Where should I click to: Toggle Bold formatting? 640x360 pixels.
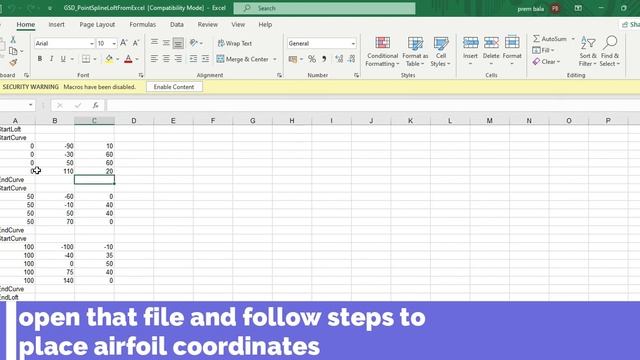[x=40, y=59]
